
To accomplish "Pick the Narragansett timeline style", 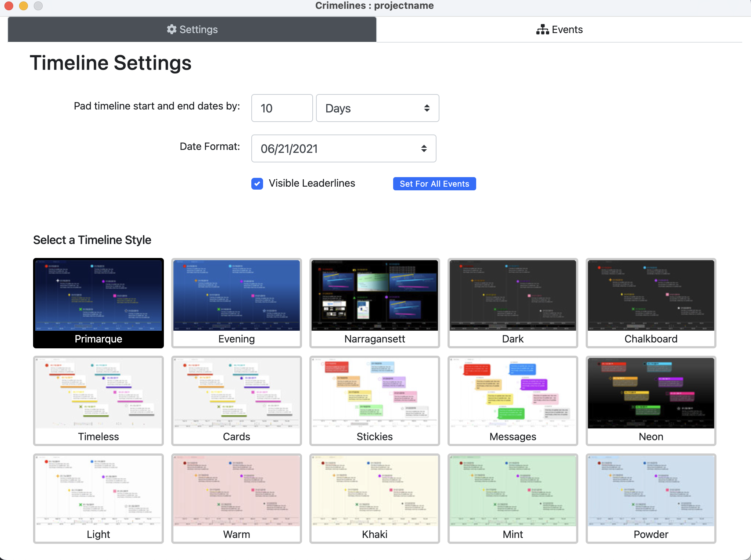I will (375, 303).
